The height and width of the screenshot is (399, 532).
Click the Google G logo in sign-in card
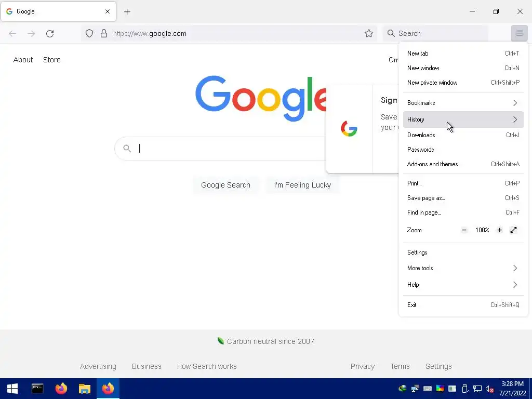349,129
